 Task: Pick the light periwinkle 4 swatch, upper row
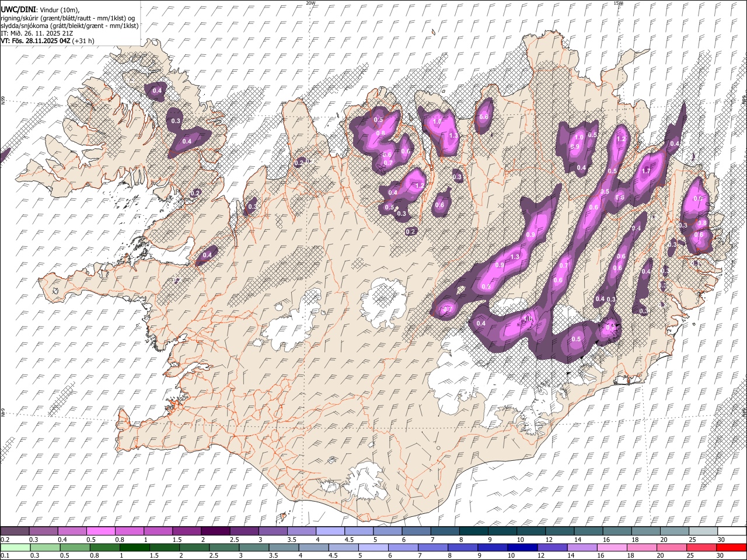[330, 531]
